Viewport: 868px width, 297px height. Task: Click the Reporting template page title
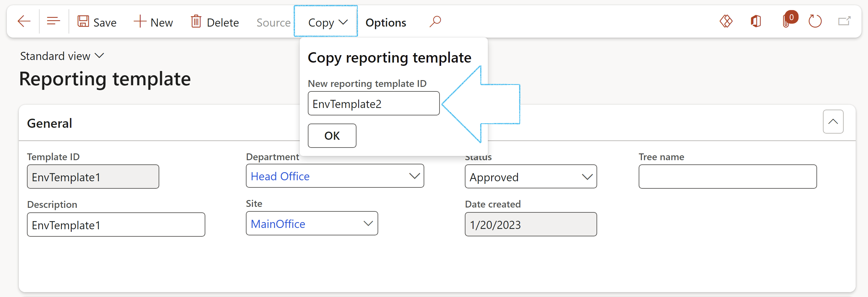pos(105,79)
